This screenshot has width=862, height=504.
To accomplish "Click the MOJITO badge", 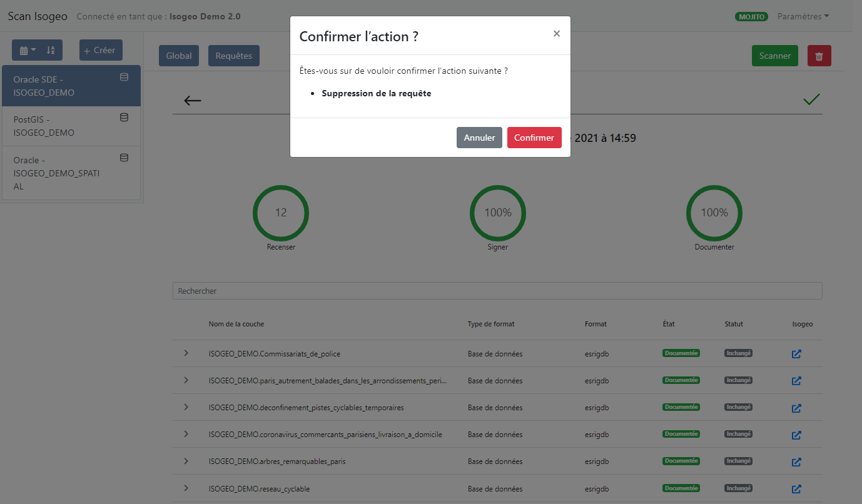I will tap(751, 17).
